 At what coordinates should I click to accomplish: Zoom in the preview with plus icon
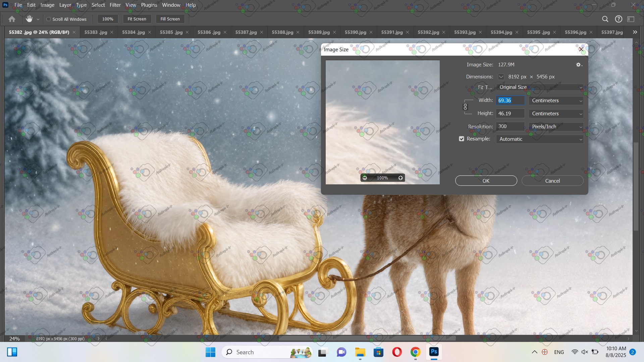[x=400, y=178]
